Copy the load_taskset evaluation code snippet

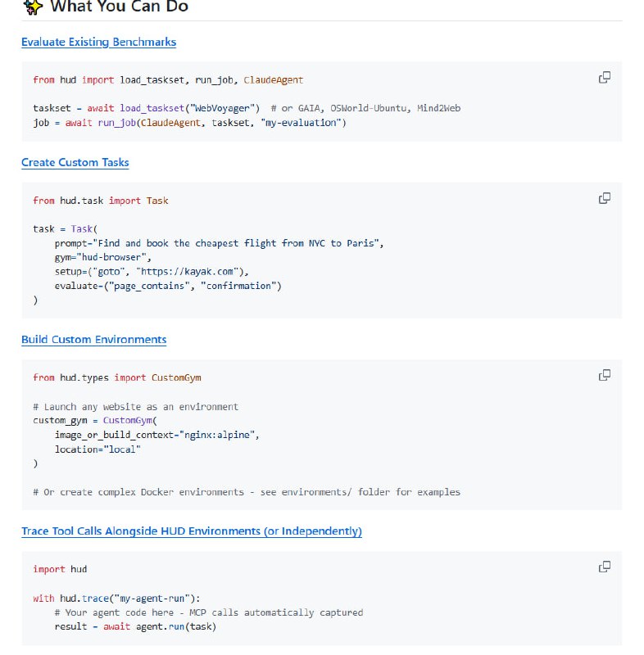tap(604, 78)
